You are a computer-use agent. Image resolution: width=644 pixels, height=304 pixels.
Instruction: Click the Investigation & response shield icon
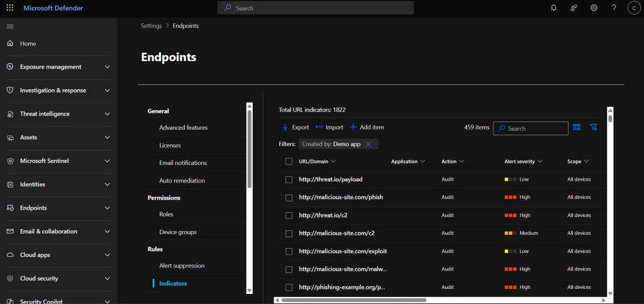click(10, 91)
